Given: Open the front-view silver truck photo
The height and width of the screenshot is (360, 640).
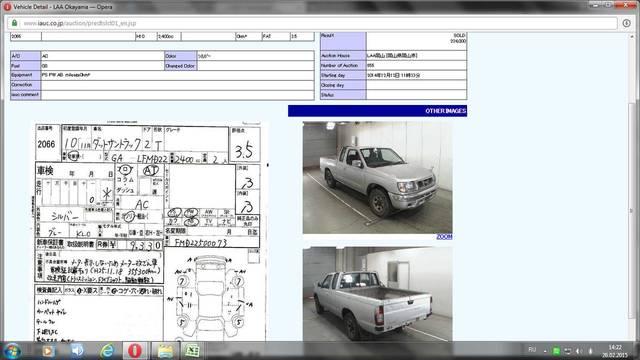Looking at the screenshot, I should pos(377,178).
